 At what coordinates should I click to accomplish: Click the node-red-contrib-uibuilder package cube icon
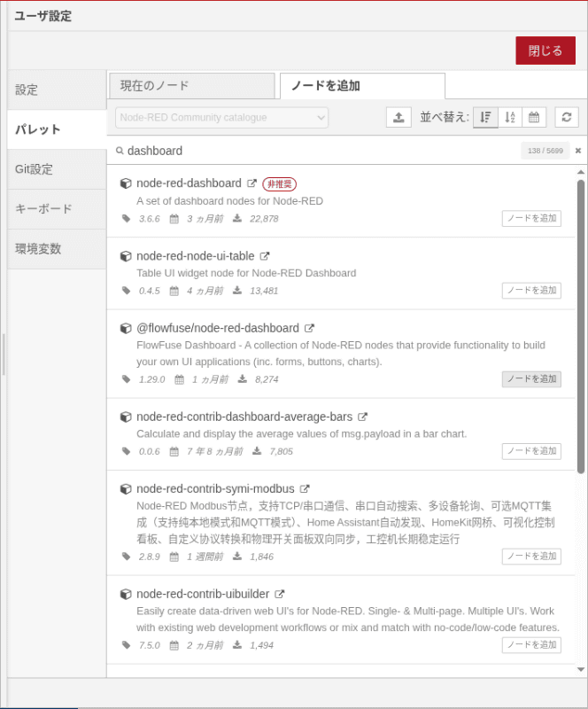click(126, 594)
